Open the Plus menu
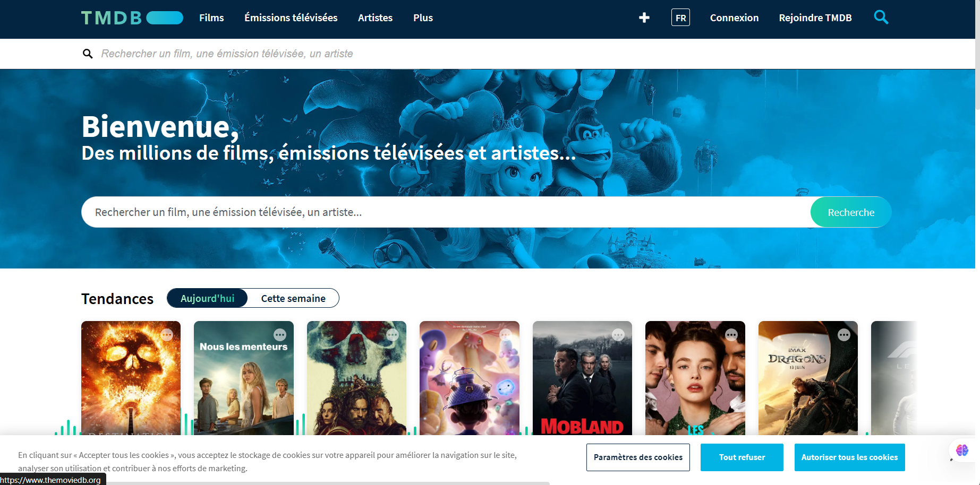Image resolution: width=980 pixels, height=485 pixels. click(x=423, y=18)
